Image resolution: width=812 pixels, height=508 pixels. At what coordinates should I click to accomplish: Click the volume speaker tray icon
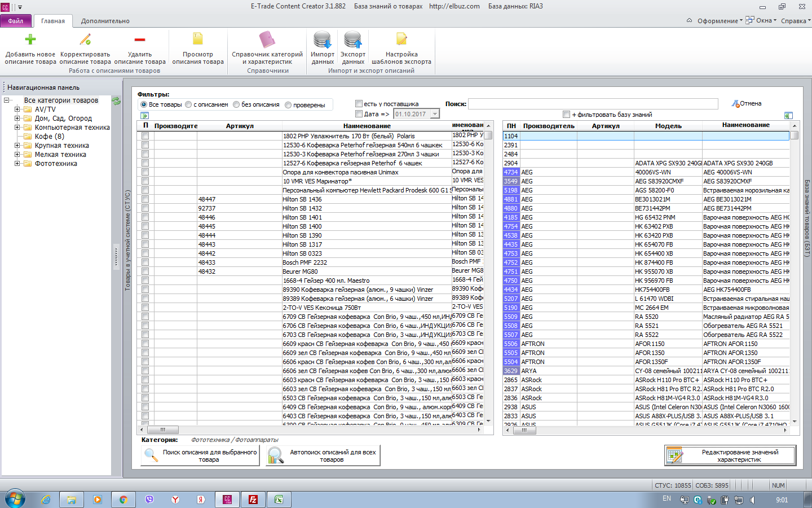coord(752,500)
